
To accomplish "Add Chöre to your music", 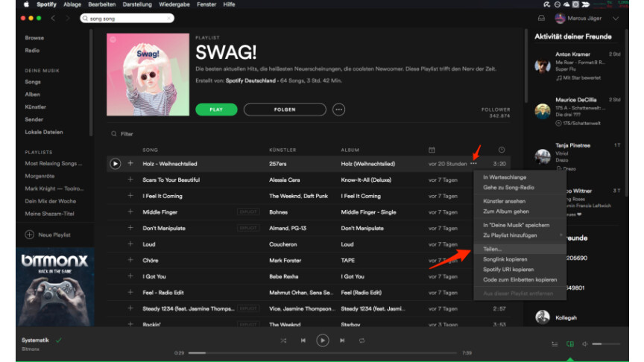I will (130, 260).
